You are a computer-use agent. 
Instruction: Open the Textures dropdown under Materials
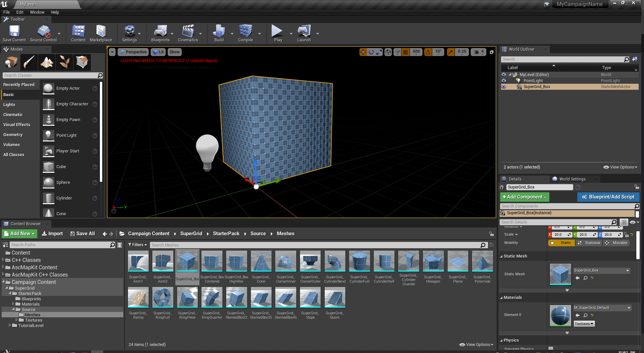(584, 324)
